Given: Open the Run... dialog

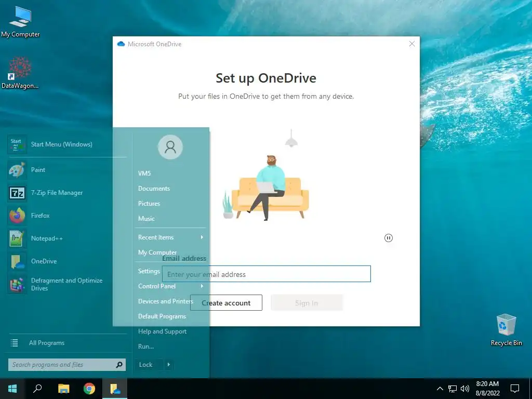Looking at the screenshot, I should pyautogui.click(x=146, y=347).
